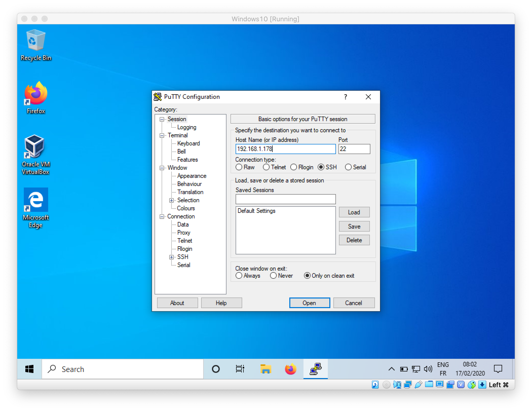Expand the Selection tree node
The height and width of the screenshot is (411, 532).
[x=172, y=200]
